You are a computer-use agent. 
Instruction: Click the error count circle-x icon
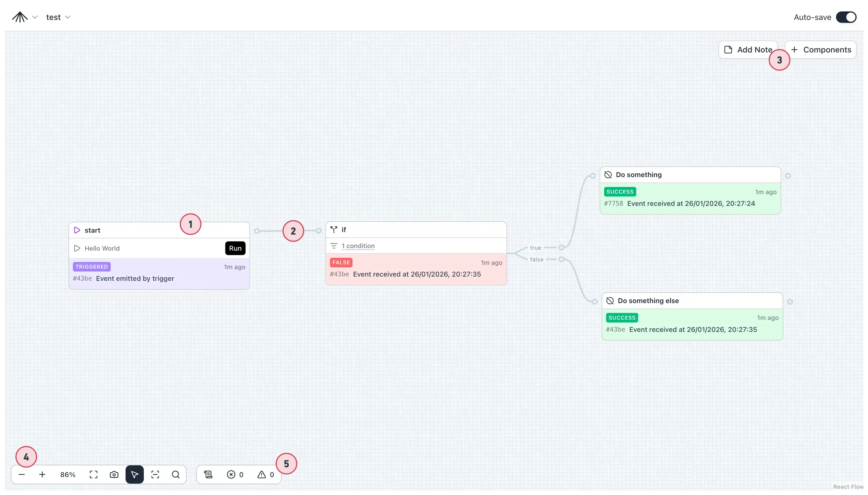click(231, 474)
